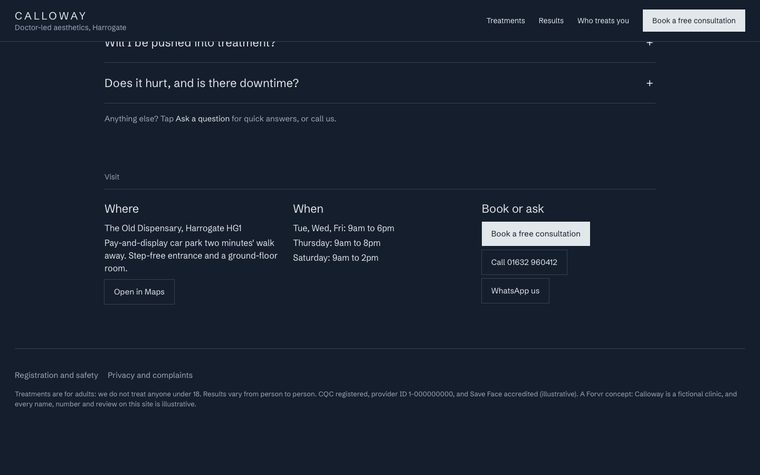
Task: Open the Results nav item
Action: click(x=551, y=21)
